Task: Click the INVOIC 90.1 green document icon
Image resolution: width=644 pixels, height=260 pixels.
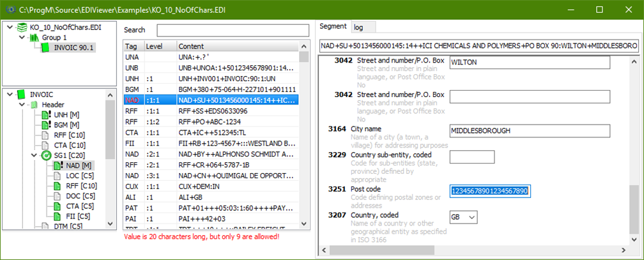Action: click(45, 48)
